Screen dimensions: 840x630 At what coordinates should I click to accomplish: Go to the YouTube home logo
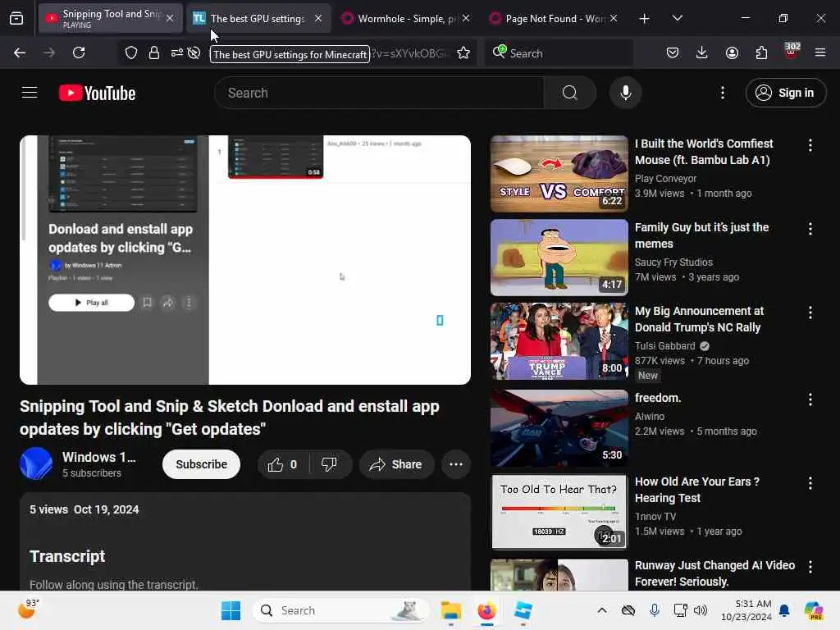(x=97, y=94)
